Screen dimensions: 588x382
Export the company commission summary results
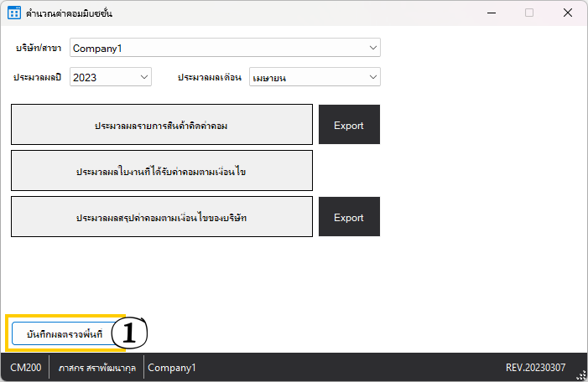pos(349,218)
